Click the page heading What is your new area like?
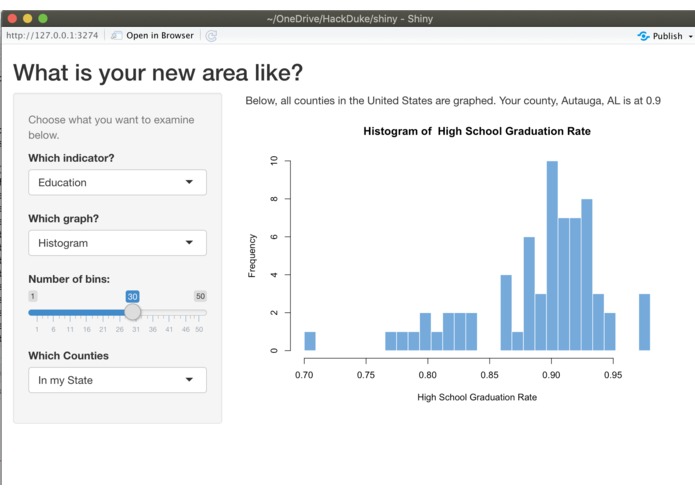The image size is (695, 494). tap(158, 73)
